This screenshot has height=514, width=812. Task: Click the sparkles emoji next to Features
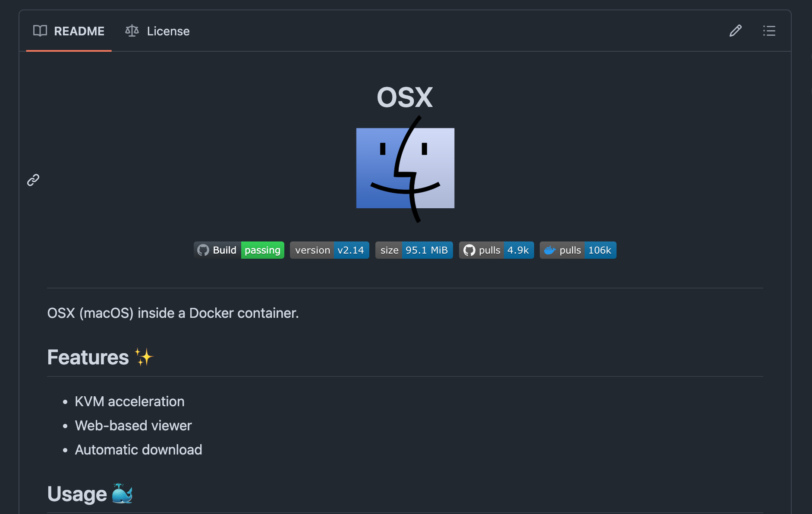[x=144, y=357]
